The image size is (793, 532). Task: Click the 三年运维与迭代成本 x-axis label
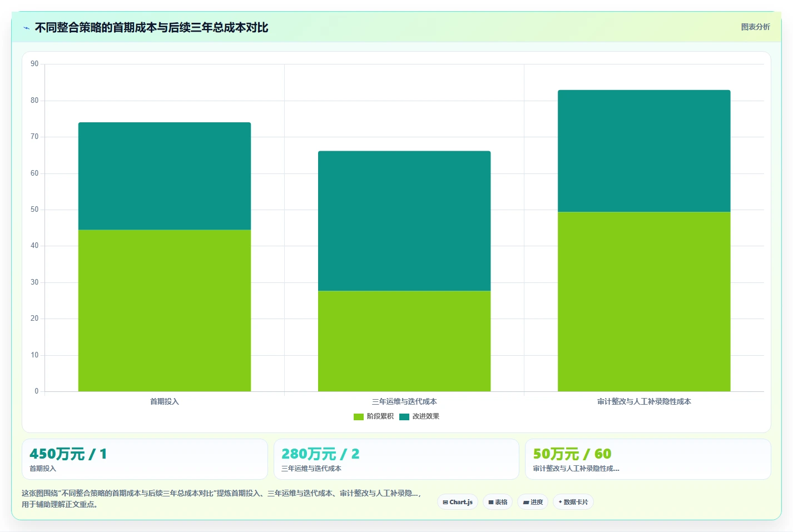click(x=404, y=401)
